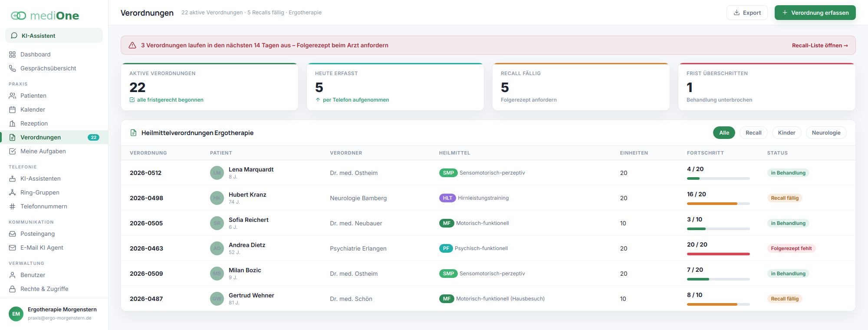
Task: Click the Rezeption desk icon
Action: click(x=13, y=123)
